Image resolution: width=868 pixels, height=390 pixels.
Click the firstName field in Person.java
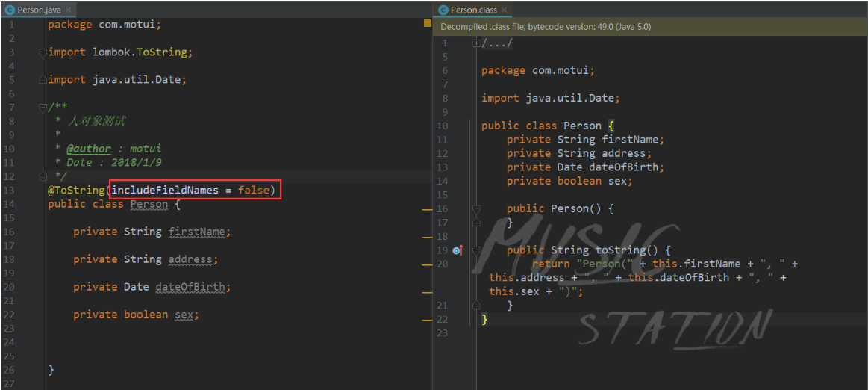point(196,232)
